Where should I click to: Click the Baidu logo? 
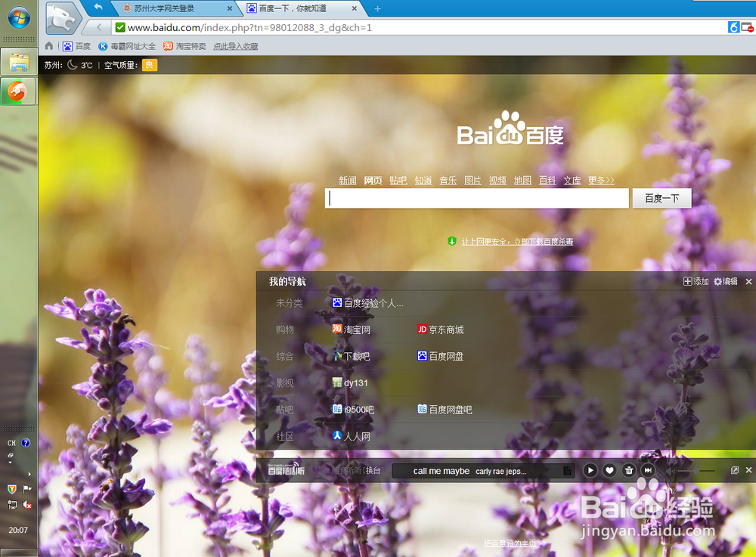coord(510,128)
